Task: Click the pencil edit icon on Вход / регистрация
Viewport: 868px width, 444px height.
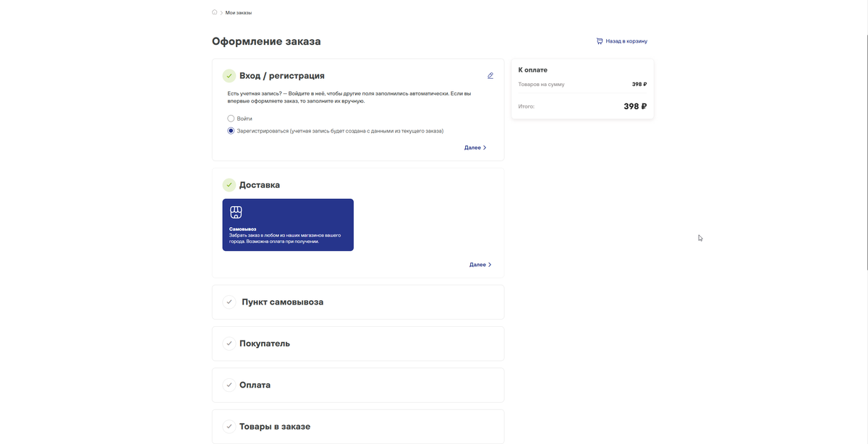Action: pos(490,74)
